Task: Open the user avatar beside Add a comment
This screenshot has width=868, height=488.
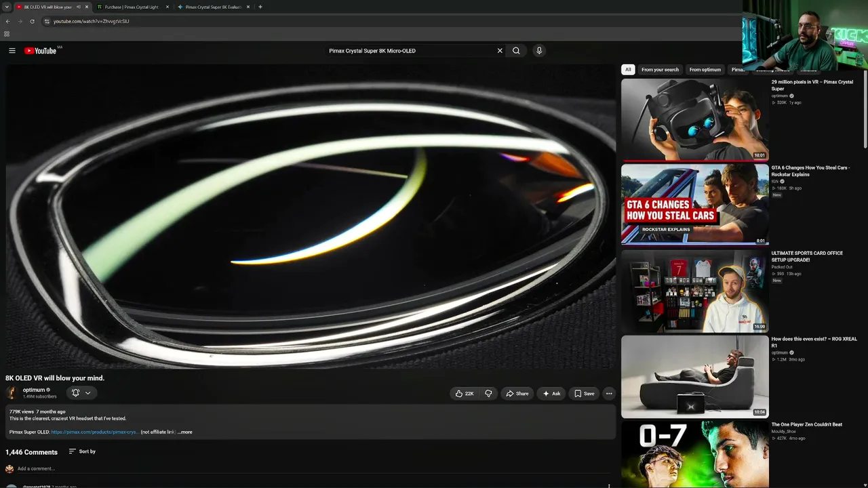Action: (x=9, y=468)
